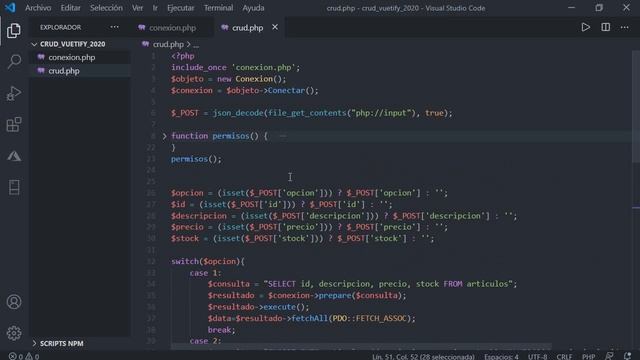
Task: Select language mode PHP in status bar
Action: click(588, 356)
